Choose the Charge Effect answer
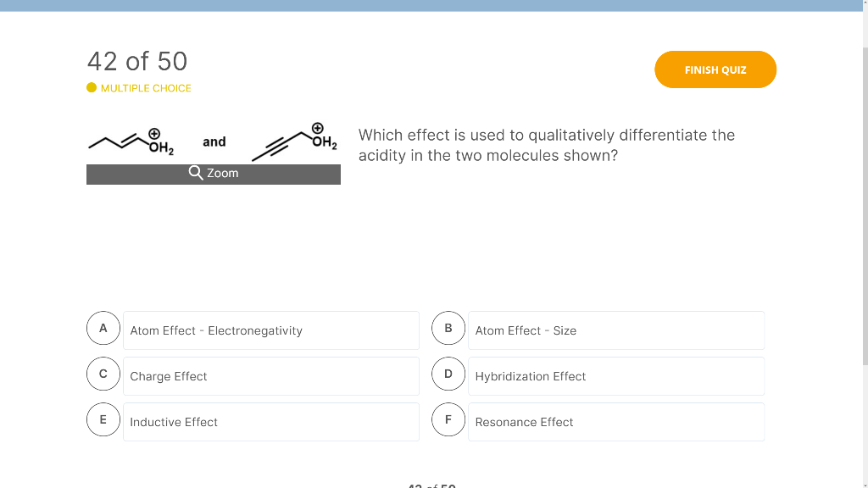The image size is (868, 488). point(271,376)
